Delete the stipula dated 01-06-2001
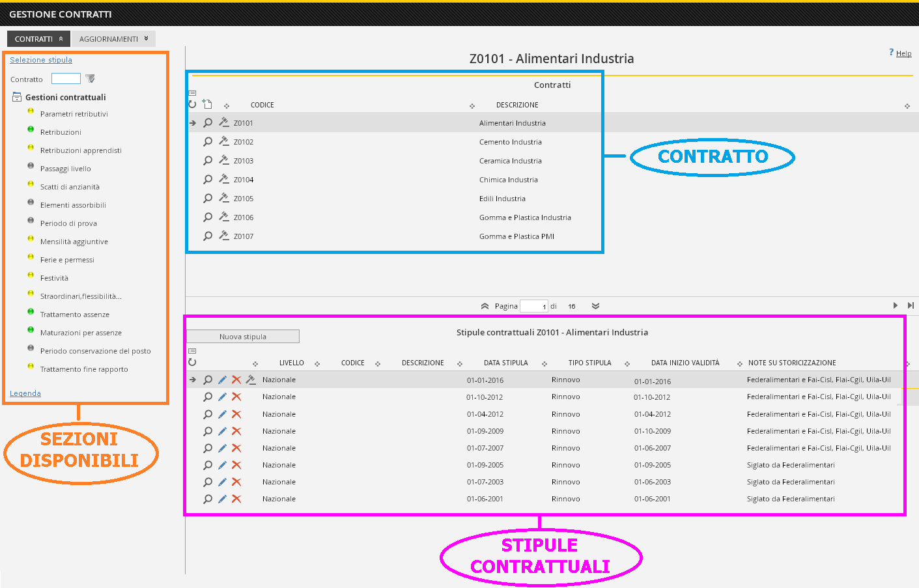Image resolution: width=919 pixels, height=588 pixels. click(236, 499)
